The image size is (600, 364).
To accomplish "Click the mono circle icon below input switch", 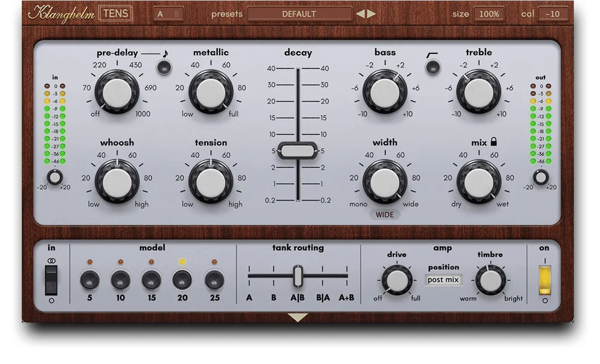I will click(x=51, y=301).
